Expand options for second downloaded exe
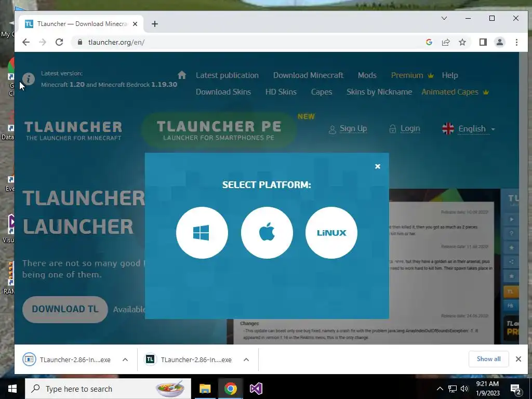532x399 pixels. coord(246,360)
